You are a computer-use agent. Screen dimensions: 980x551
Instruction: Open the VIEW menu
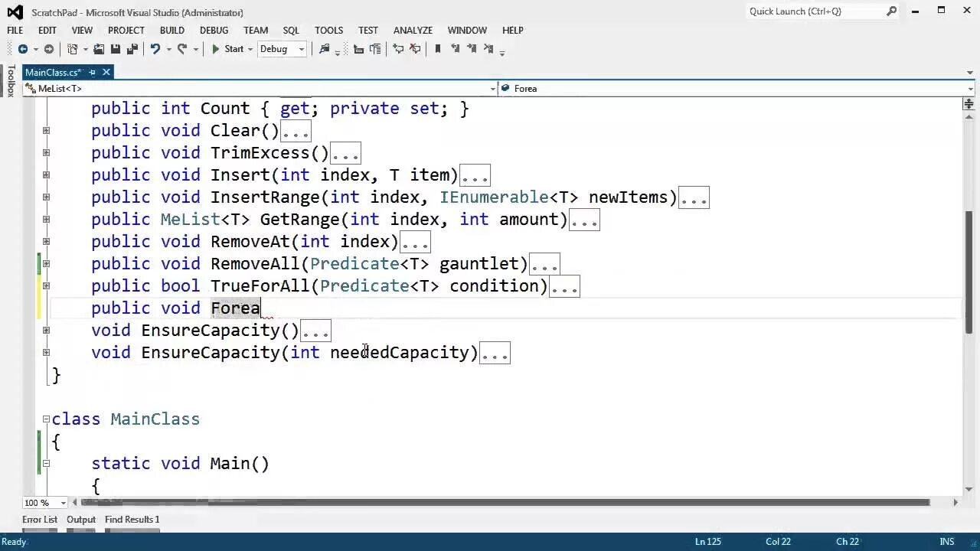tap(82, 30)
